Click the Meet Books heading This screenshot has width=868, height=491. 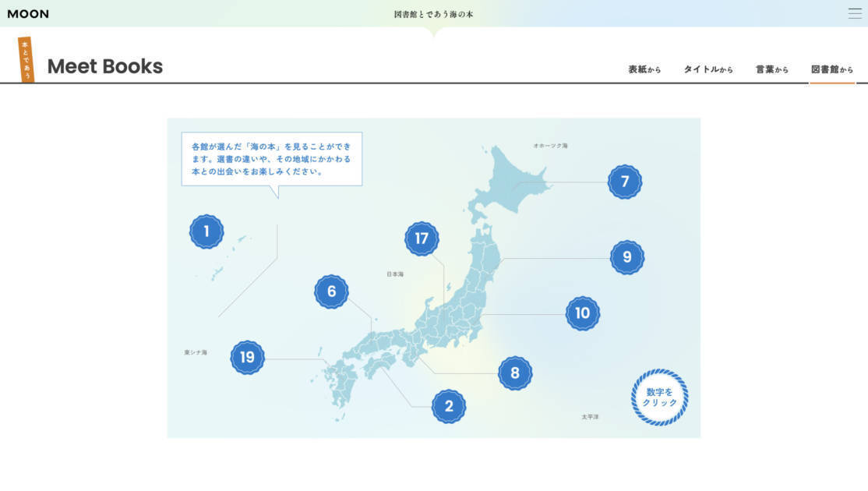point(105,66)
